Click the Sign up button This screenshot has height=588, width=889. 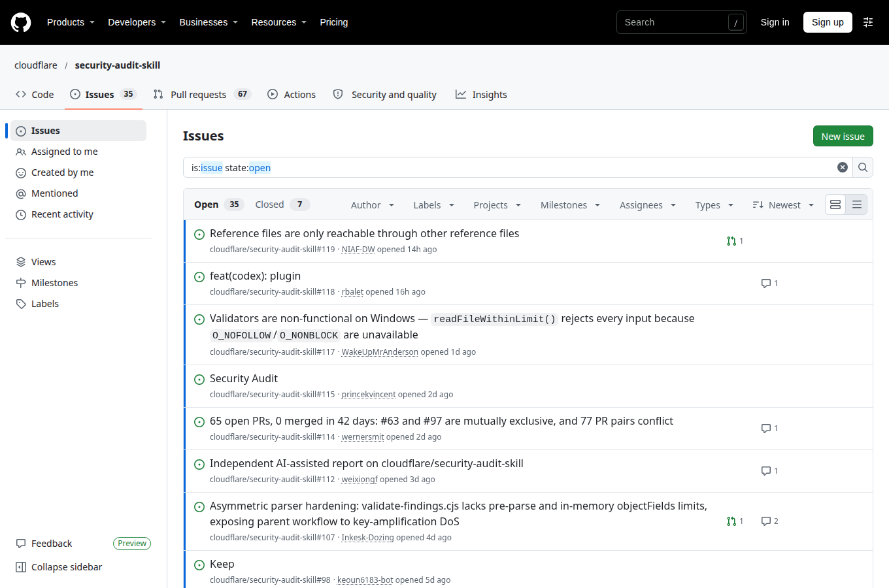click(x=828, y=22)
